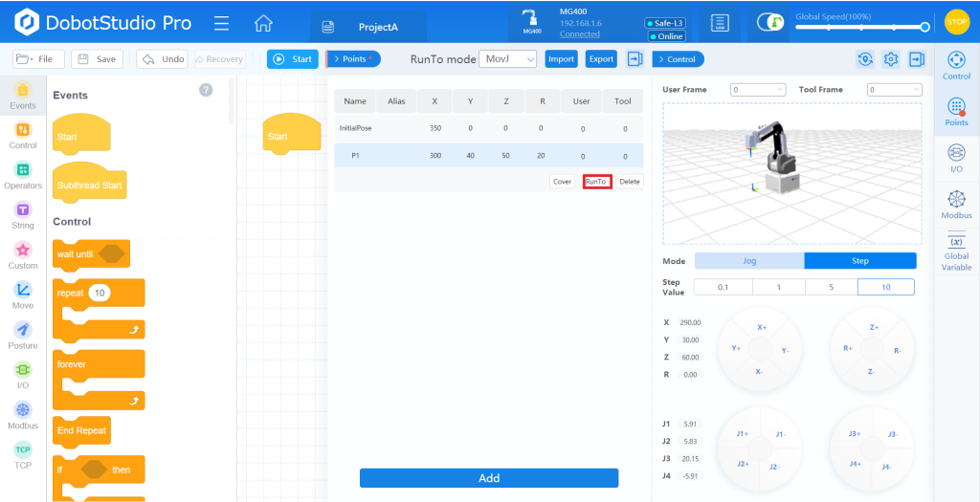Click RunTo button for point P1
The height and width of the screenshot is (502, 980).
(596, 182)
